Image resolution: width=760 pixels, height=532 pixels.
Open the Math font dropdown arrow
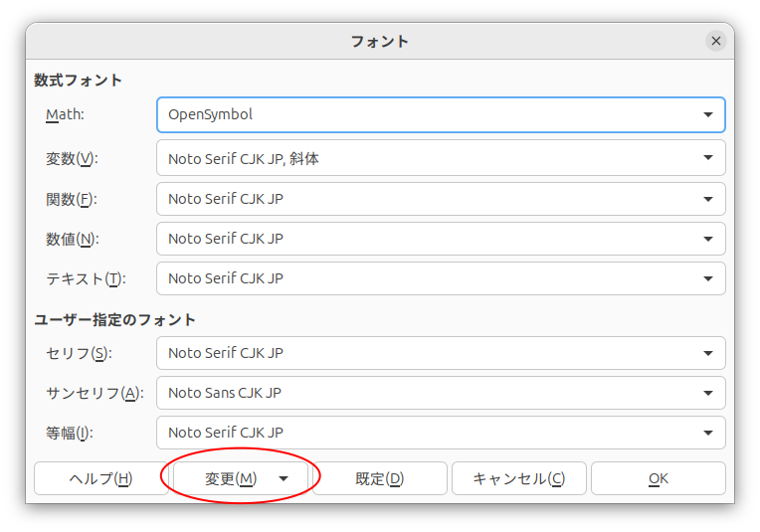(707, 114)
